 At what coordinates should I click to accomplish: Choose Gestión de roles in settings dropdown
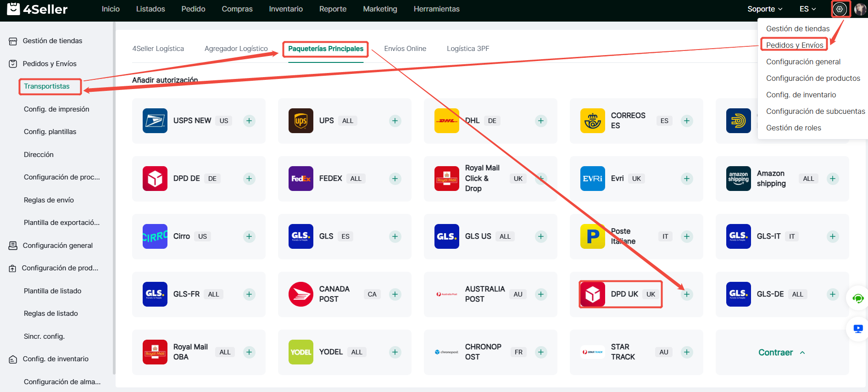tap(794, 128)
